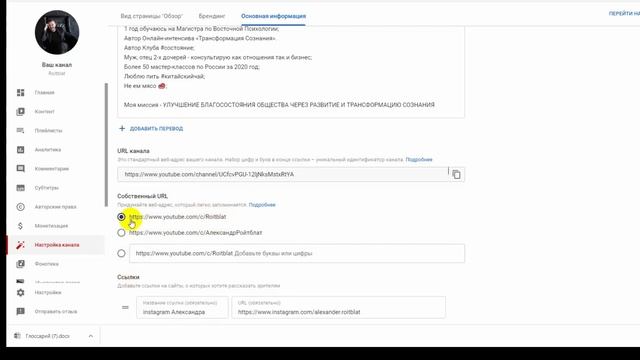This screenshot has width=640, height=360.
Task: Click the instagram.com/alexander.roitblat URL field
Action: 338,307
